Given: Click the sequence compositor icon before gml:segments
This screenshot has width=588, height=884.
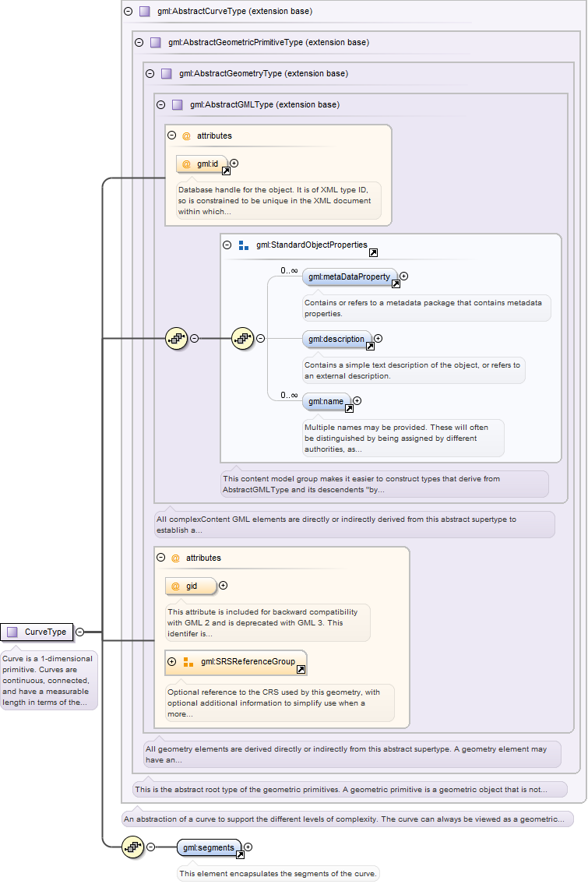Looking at the screenshot, I should pyautogui.click(x=133, y=847).
